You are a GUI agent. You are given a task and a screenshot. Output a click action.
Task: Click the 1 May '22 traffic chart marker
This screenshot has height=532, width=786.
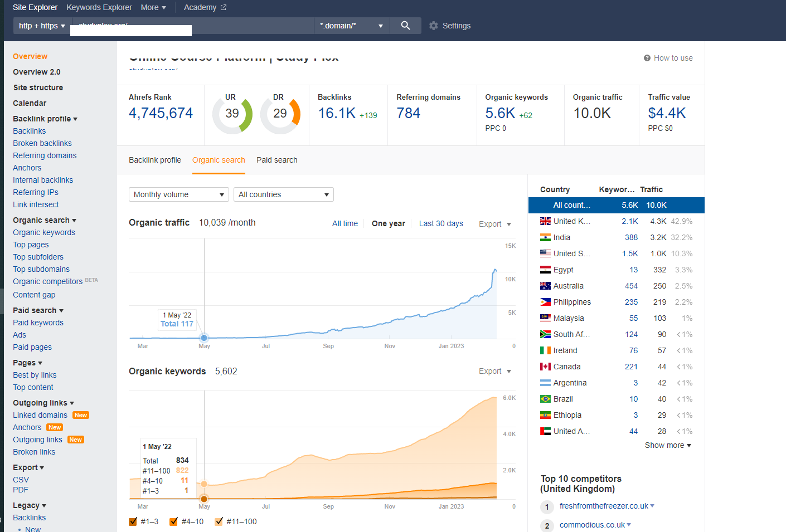(x=204, y=338)
